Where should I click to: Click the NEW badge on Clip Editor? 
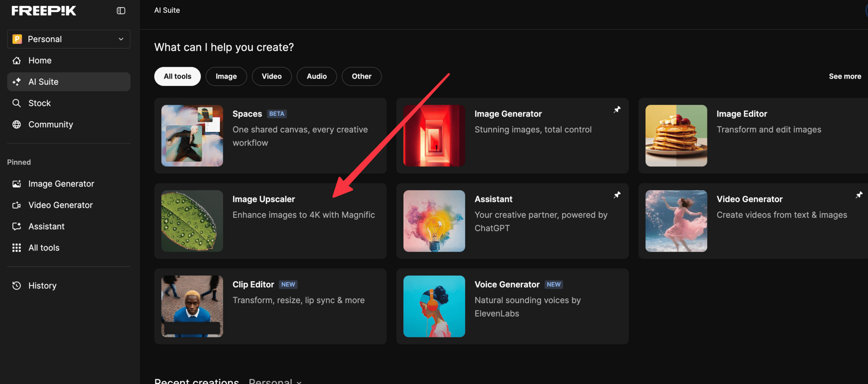(288, 285)
